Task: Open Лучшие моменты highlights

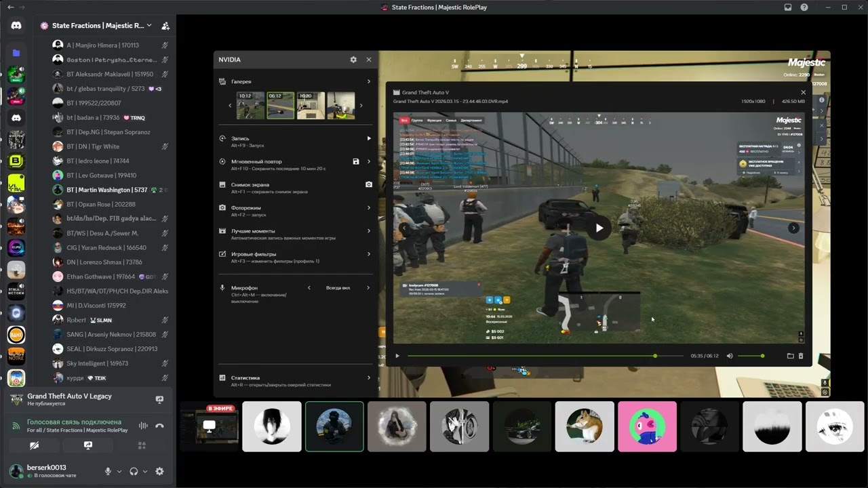Action: (x=296, y=233)
